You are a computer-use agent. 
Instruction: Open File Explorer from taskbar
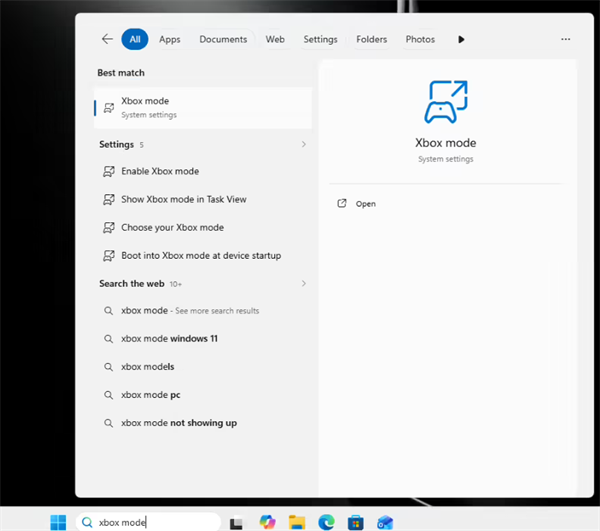[x=297, y=522]
